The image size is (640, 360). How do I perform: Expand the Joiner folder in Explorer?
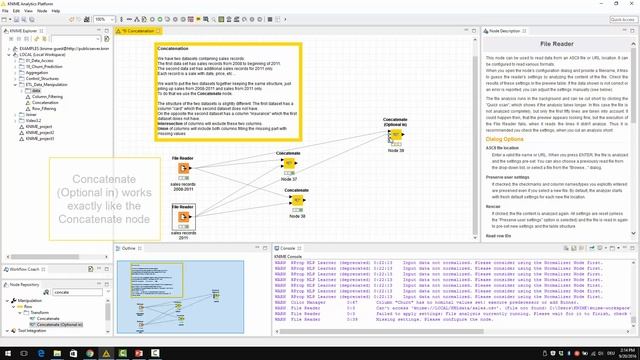click(x=15, y=115)
